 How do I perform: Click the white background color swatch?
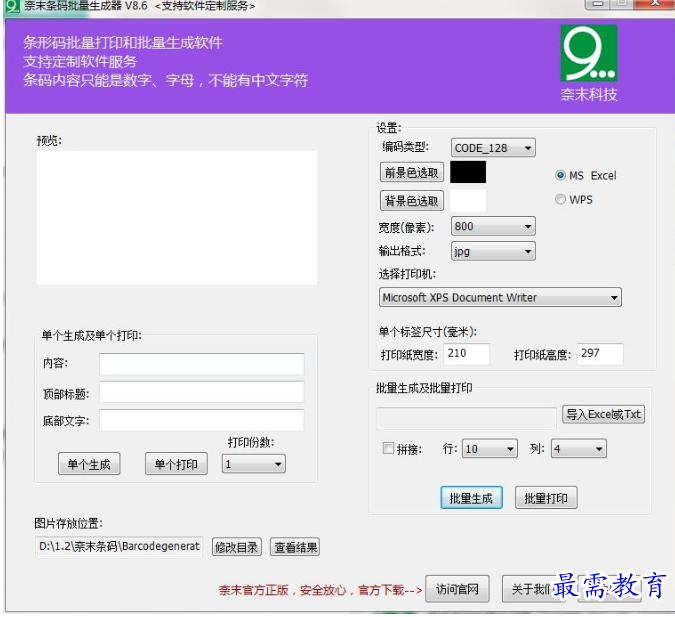click(x=468, y=200)
